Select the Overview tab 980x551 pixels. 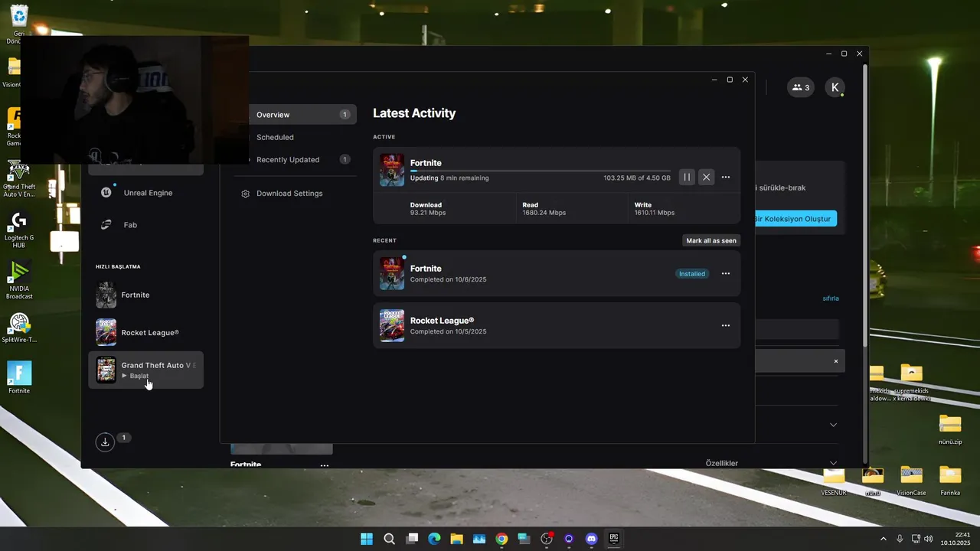[296, 115]
